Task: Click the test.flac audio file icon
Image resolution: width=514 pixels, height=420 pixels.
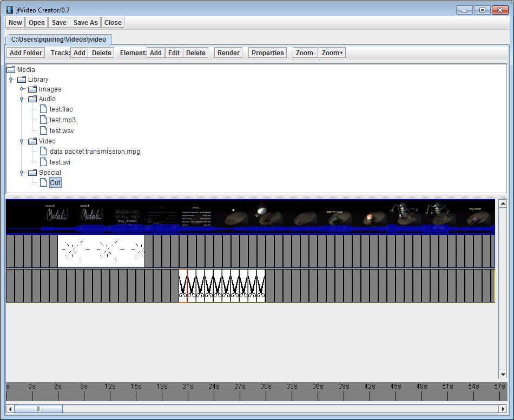Action: tap(43, 109)
